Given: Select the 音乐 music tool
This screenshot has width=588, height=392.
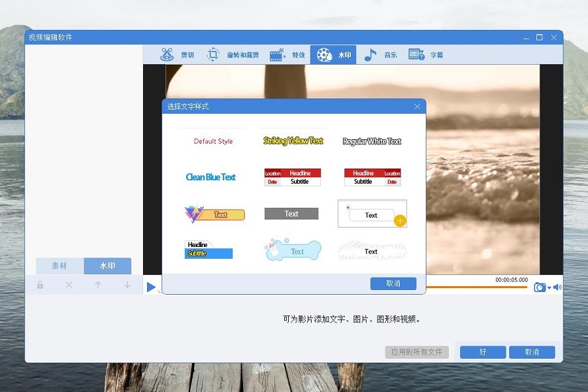Looking at the screenshot, I should 380,55.
